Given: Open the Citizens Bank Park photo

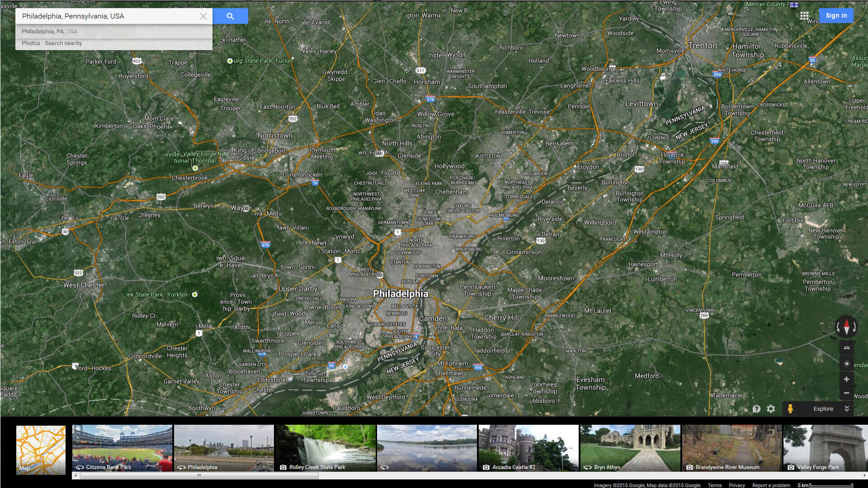Looking at the screenshot, I should [x=122, y=447].
